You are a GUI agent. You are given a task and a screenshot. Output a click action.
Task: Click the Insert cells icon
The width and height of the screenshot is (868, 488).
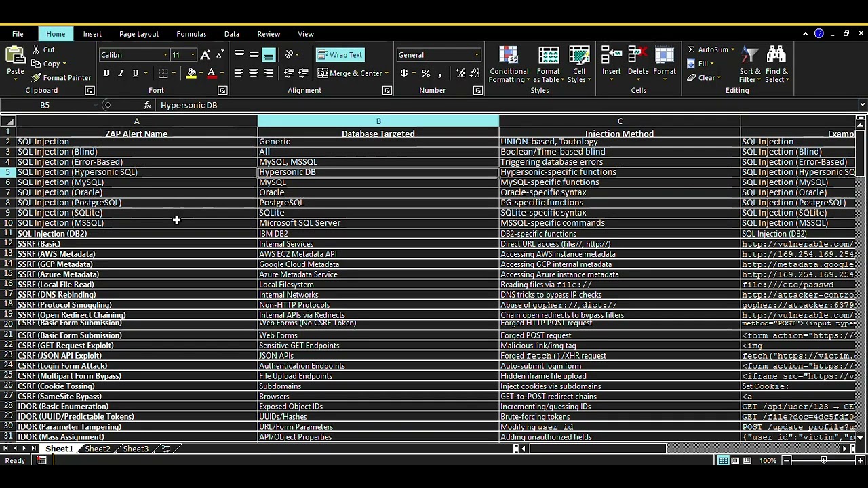pos(611,56)
